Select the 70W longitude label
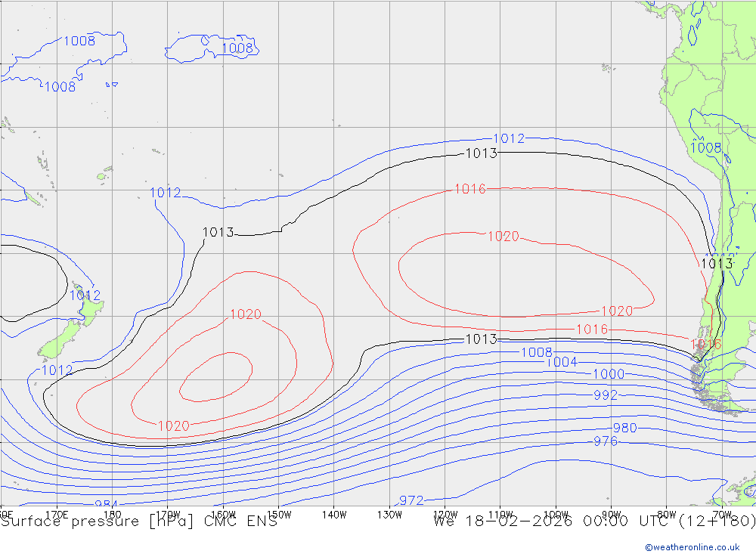Image resolution: width=756 pixels, height=554 pixels. point(722,515)
